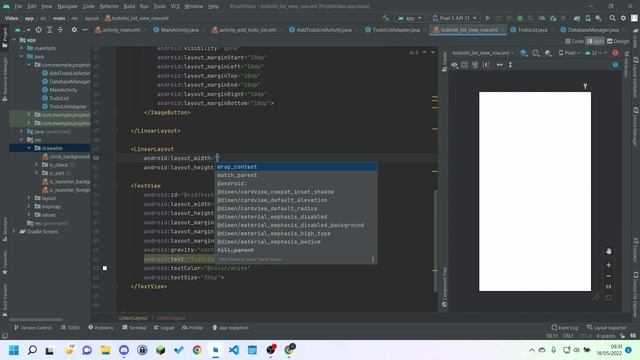Image resolution: width=640 pixels, height=360 pixels.
Task: Open Visual Studio Code from taskbar
Action: click(x=233, y=350)
